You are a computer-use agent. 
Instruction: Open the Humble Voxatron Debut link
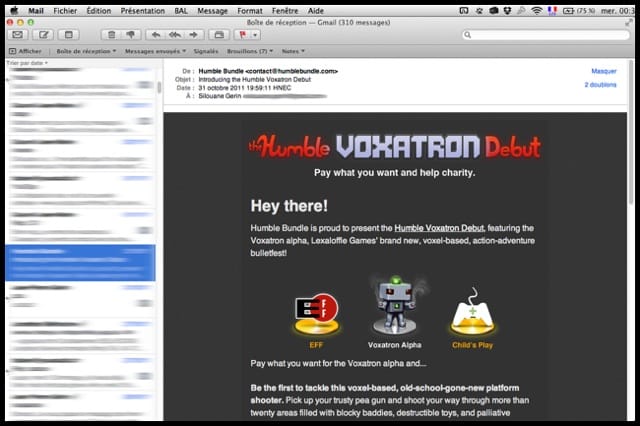pos(439,228)
